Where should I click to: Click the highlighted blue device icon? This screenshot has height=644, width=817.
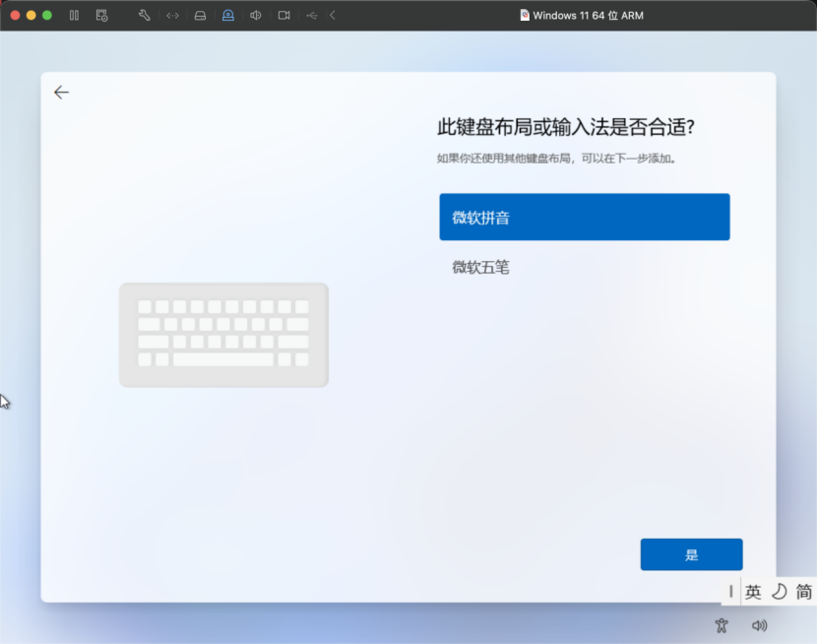pyautogui.click(x=227, y=15)
